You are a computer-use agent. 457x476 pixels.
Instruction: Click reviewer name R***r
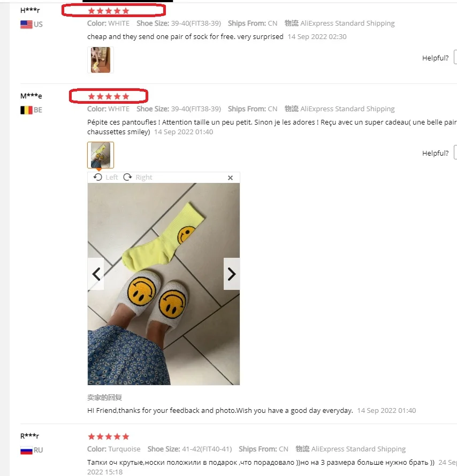[30, 436]
